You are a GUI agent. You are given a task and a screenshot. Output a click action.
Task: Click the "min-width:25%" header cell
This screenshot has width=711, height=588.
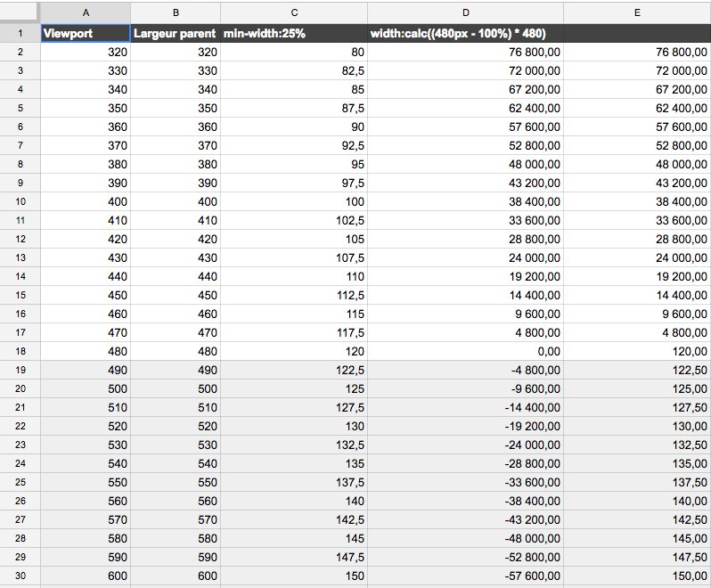(293, 33)
